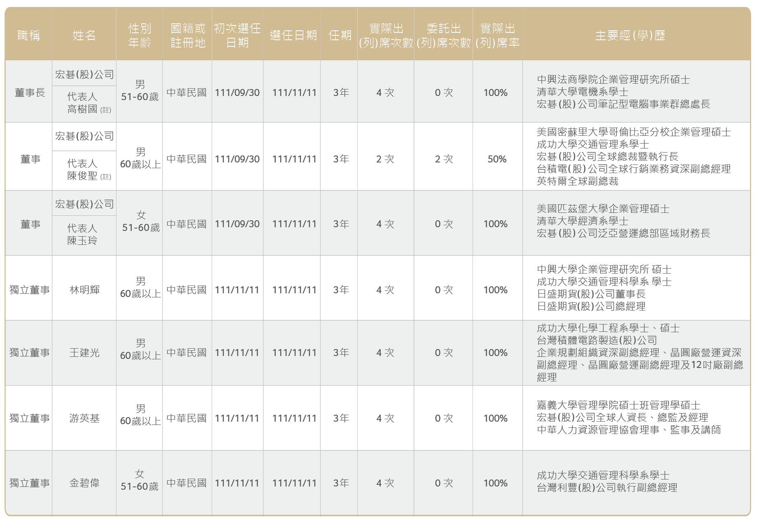Image resolution: width=772 pixels, height=532 pixels.
Task: Click the 50% attendance rate cell
Action: [x=497, y=159]
